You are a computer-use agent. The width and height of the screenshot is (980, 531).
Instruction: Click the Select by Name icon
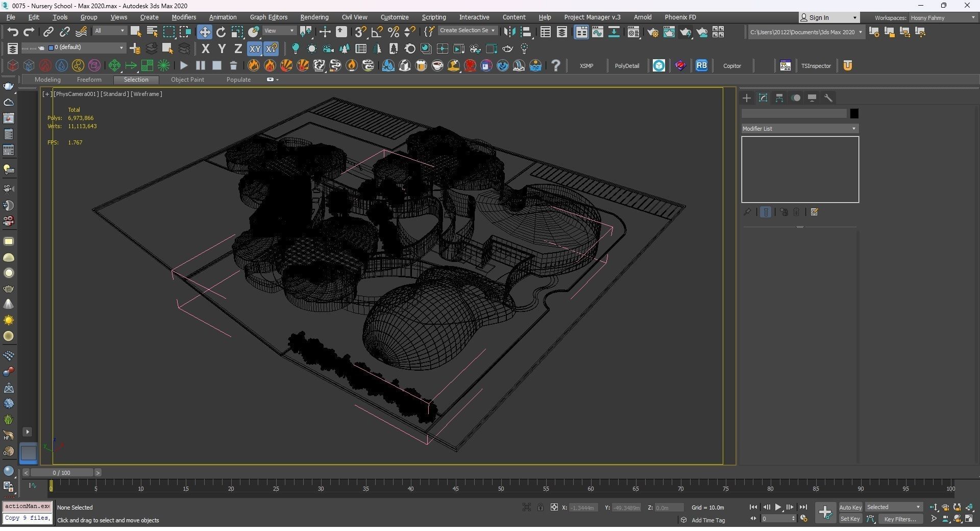[152, 32]
